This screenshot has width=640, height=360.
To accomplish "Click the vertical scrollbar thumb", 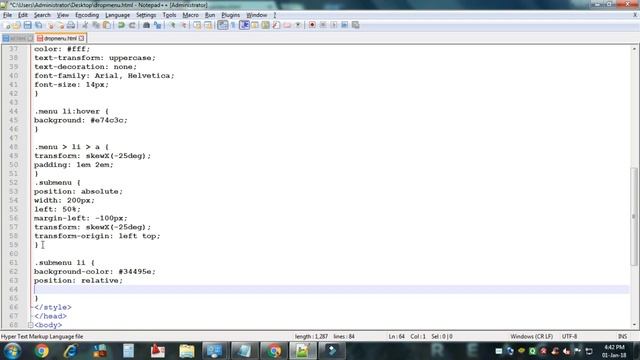I will coord(634,216).
